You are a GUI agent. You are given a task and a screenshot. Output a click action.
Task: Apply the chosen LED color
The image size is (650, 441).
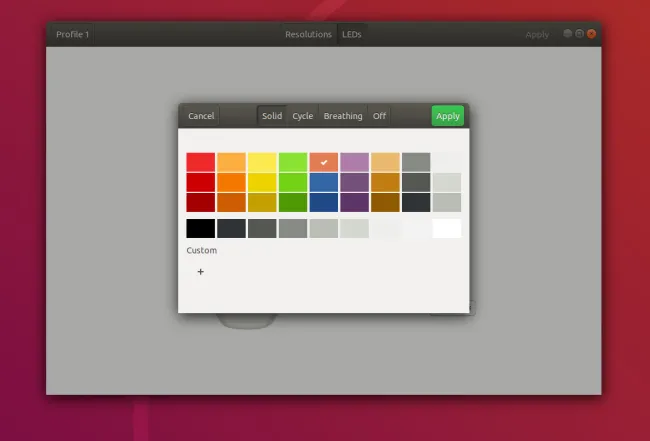pyautogui.click(x=448, y=116)
